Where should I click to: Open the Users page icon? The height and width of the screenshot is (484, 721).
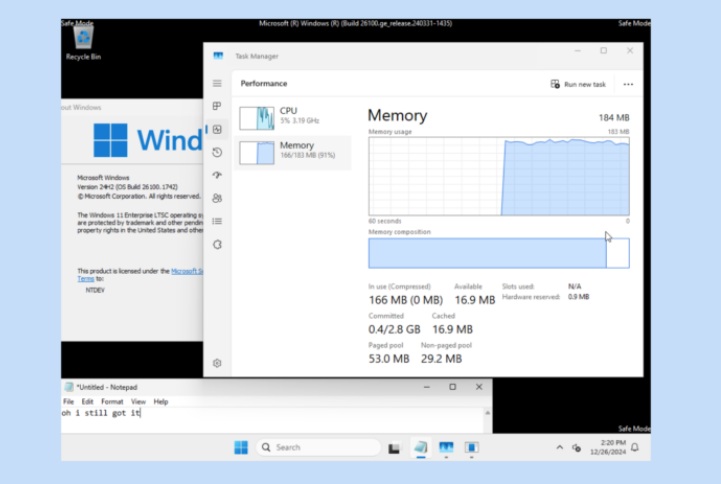click(x=217, y=198)
